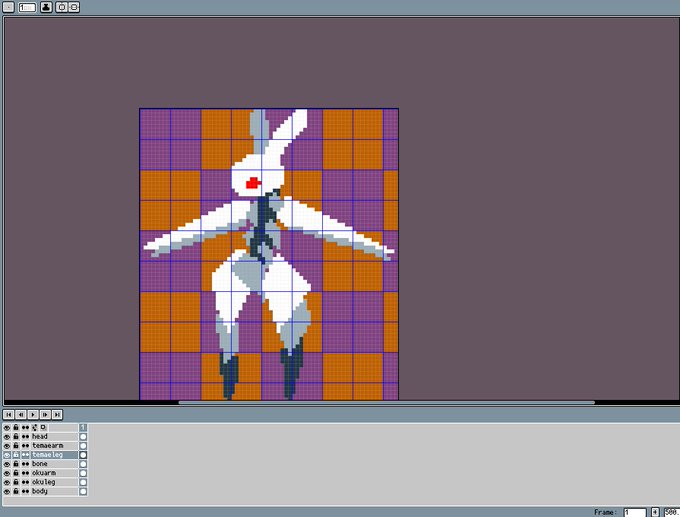This screenshot has height=517, width=680.
Task: Click the stamp-shaped brush icon in top toolbar
Action: (46, 7)
